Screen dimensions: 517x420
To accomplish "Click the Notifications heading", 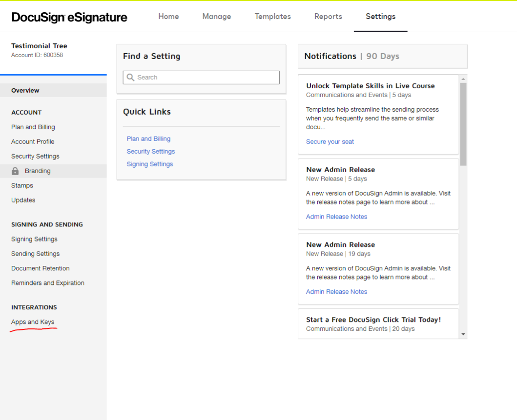I will (x=331, y=56).
